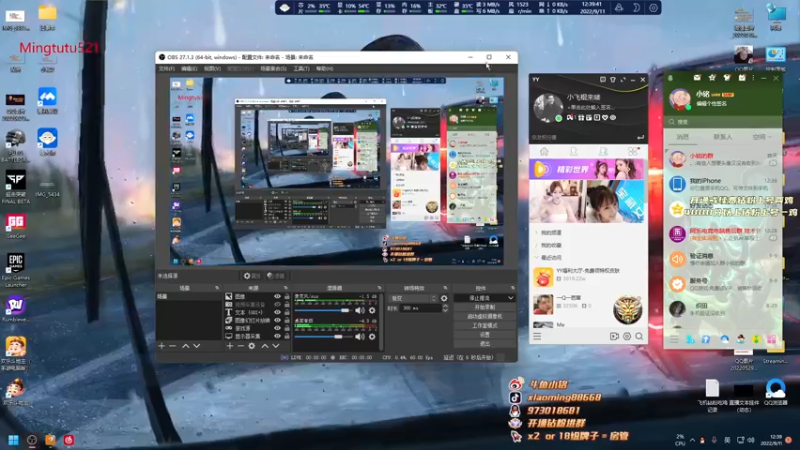Move the selected source up
The image size is (800, 450).
[x=265, y=346]
